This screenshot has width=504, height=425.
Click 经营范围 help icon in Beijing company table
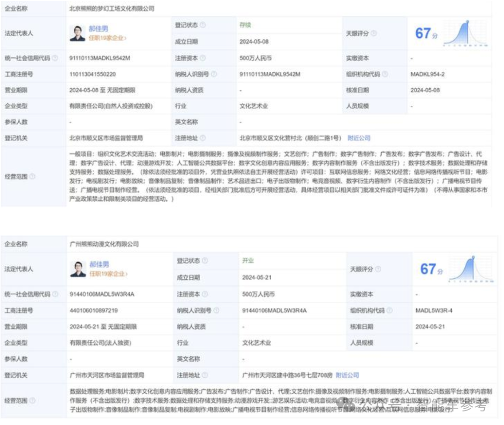coord(33,177)
